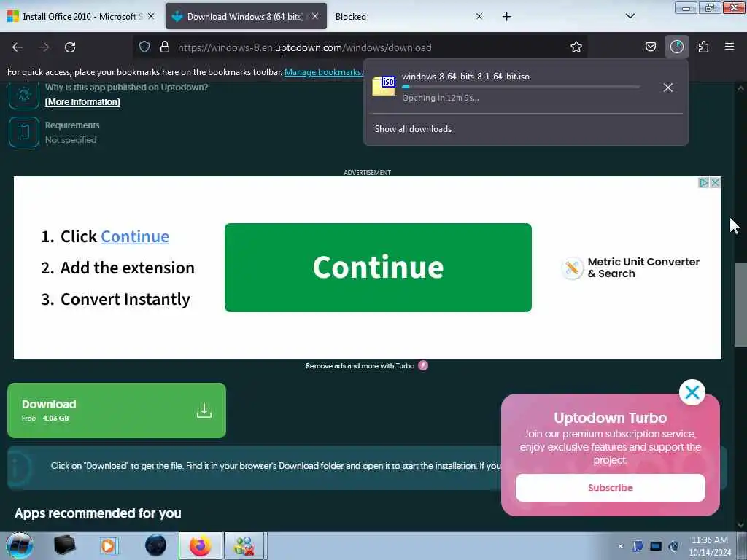747x560 pixels.
Task: Open the Save to Pocket icon
Action: click(x=650, y=47)
